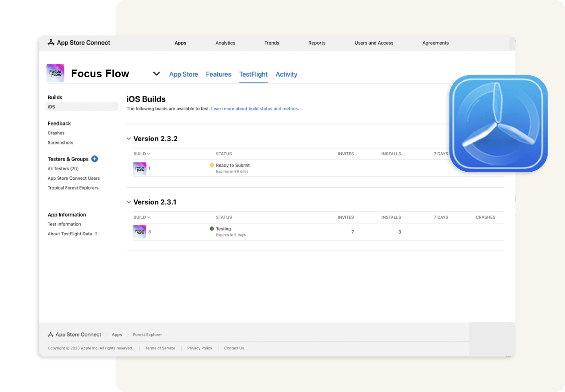Screen dimensions: 565x392
Task: Click the App Store Connect logo in footer
Action: 51,335
